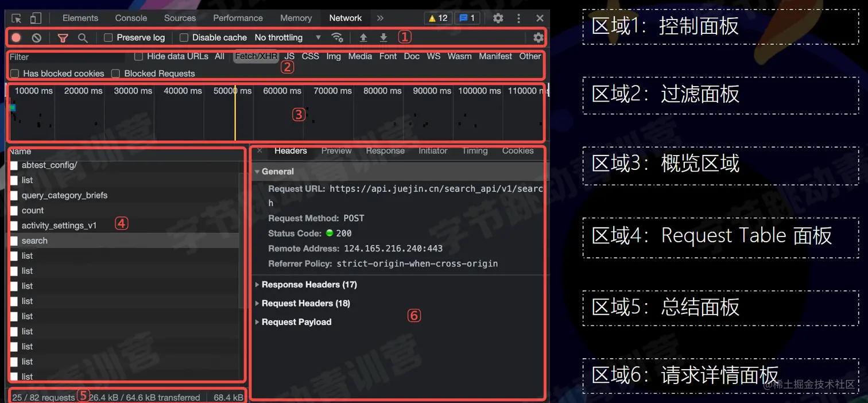Screen dimensions: 868x403
Task: Select the abtest_config/ request row
Action: coord(123,165)
